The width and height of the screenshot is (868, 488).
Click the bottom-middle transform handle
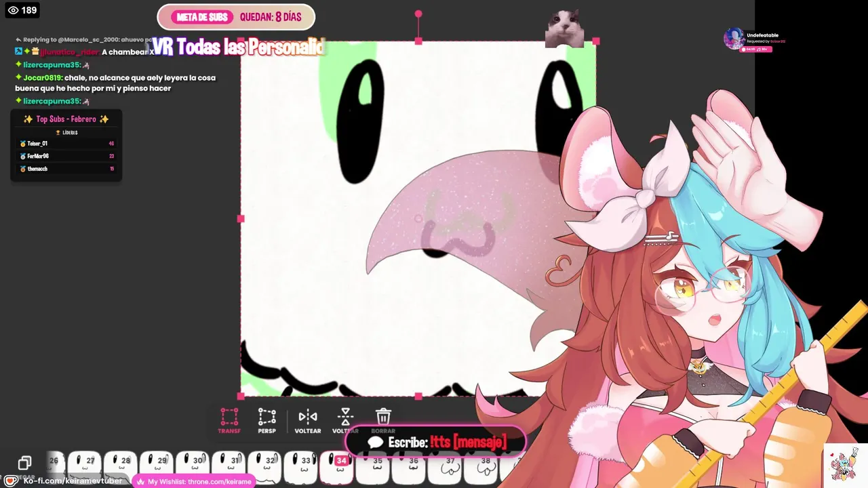coord(418,396)
